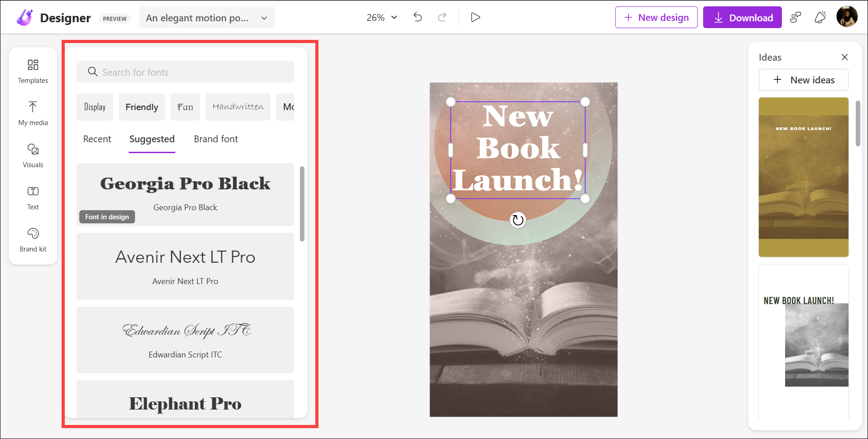Play the motion poster preview
868x439 pixels.
[475, 17]
